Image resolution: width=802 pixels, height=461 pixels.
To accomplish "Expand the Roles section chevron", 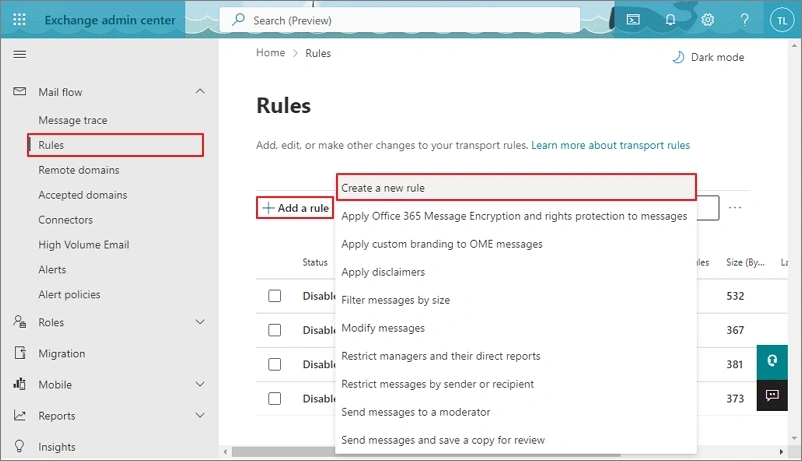I will pos(200,322).
